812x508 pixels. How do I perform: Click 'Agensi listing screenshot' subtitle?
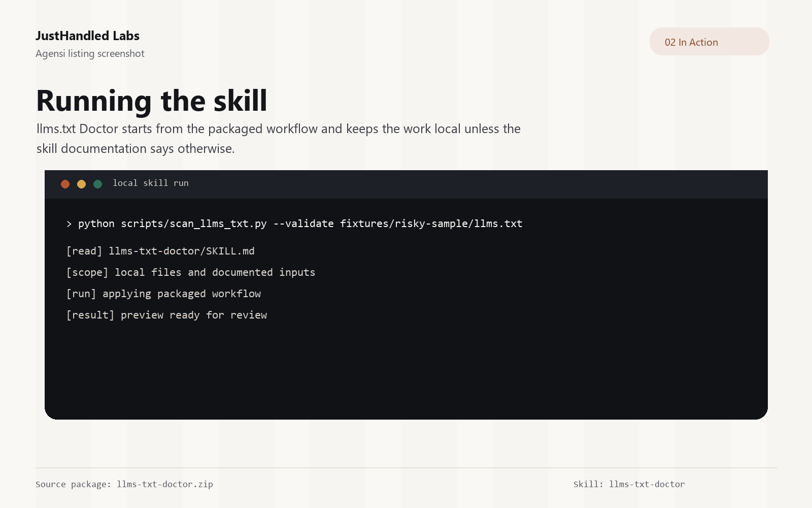[x=90, y=53]
